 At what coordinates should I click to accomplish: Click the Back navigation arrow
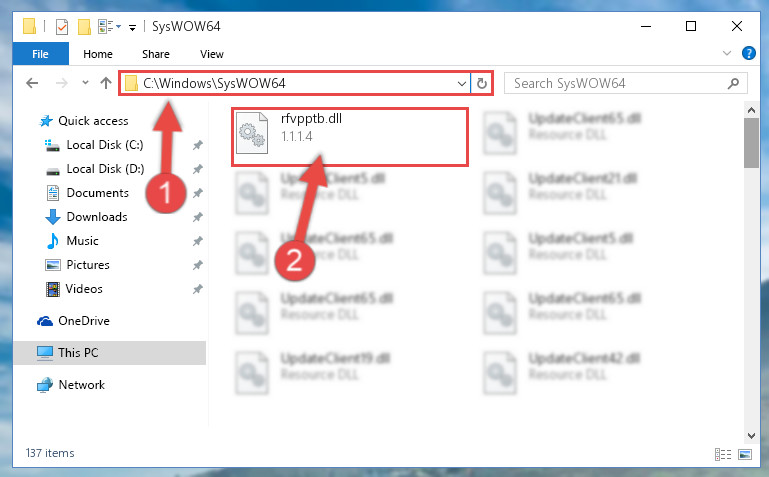tap(32, 83)
